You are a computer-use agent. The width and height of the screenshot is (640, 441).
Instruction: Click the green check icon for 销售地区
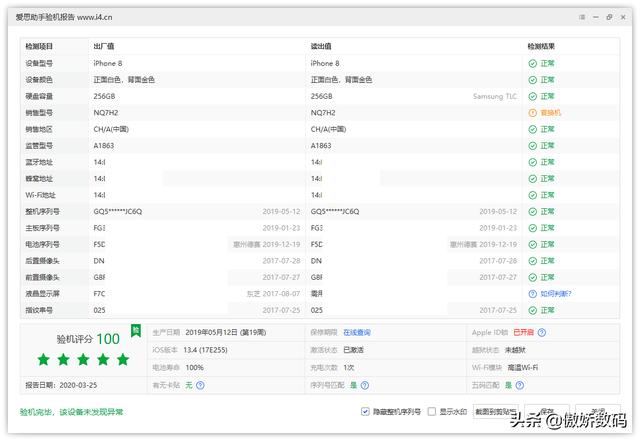click(533, 129)
